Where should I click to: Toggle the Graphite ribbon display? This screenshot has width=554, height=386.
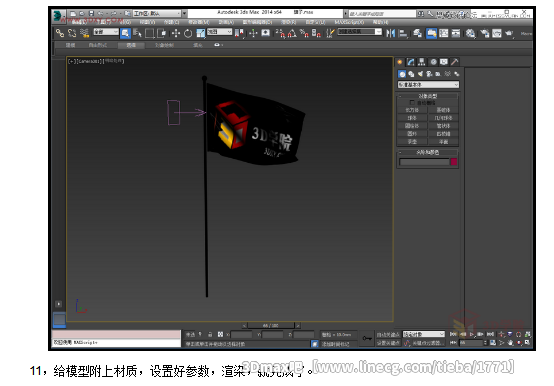pos(431,34)
